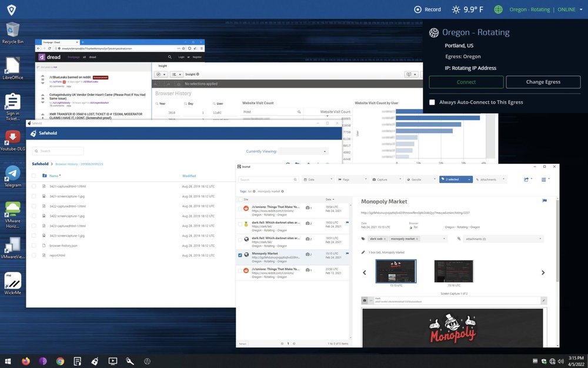
Task: Expand the Currently Viewing dropdown in Safehold
Action: 303,151
